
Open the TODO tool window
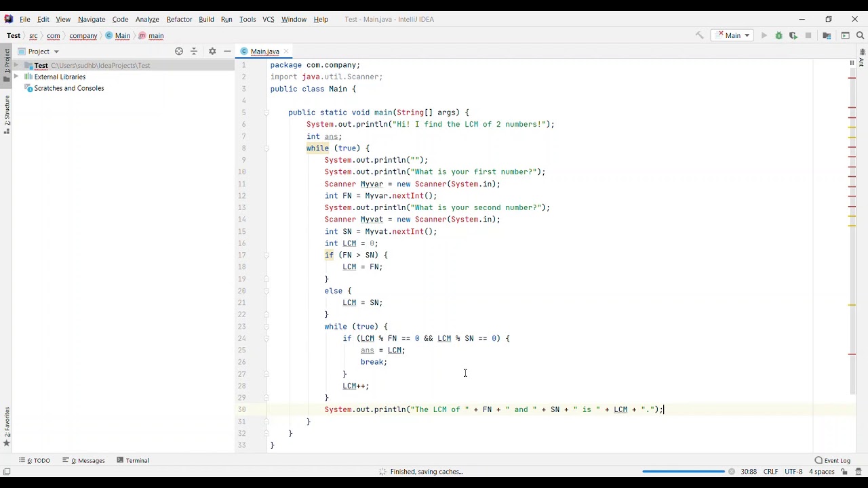pos(35,460)
